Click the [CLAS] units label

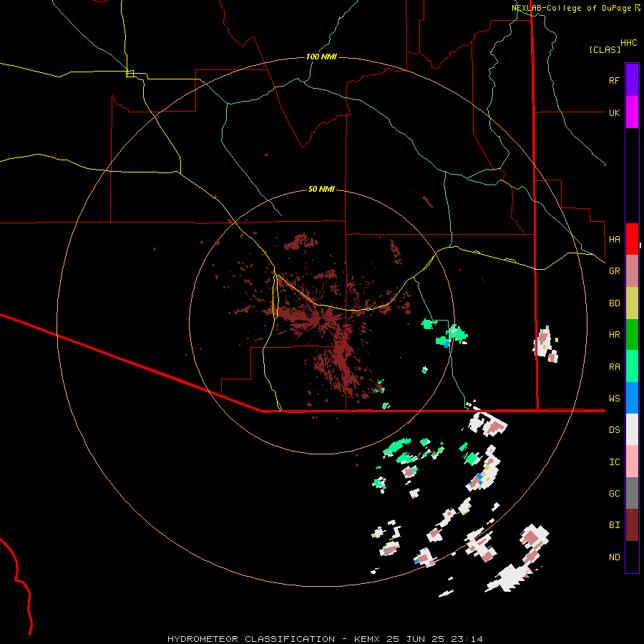[605, 49]
